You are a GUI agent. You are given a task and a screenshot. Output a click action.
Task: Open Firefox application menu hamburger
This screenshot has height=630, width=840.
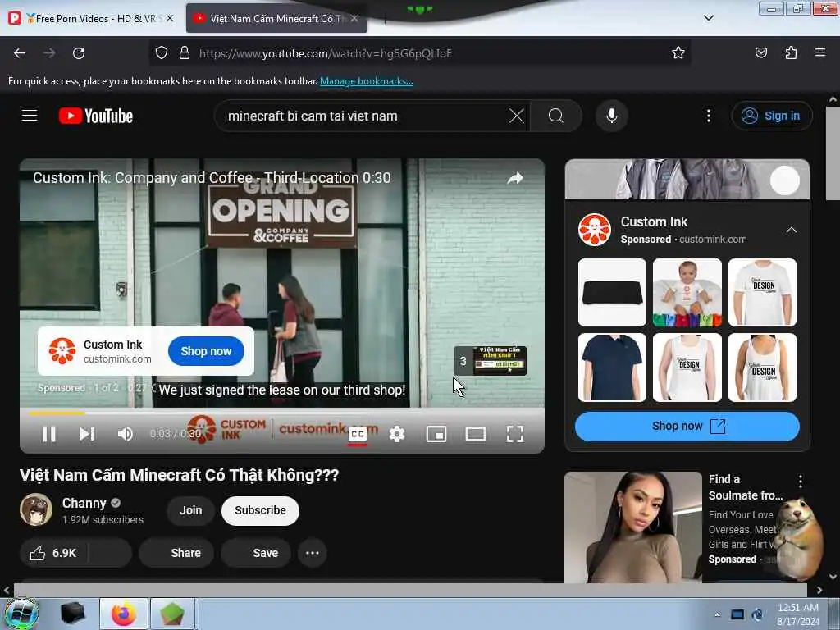(x=819, y=52)
